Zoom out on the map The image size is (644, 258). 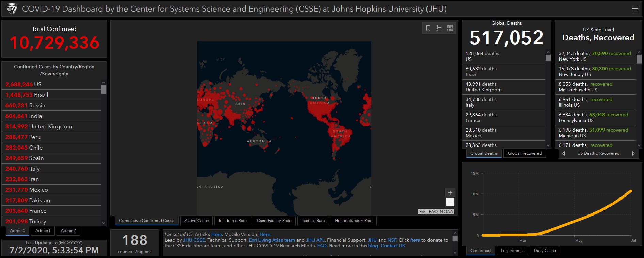pyautogui.click(x=450, y=202)
